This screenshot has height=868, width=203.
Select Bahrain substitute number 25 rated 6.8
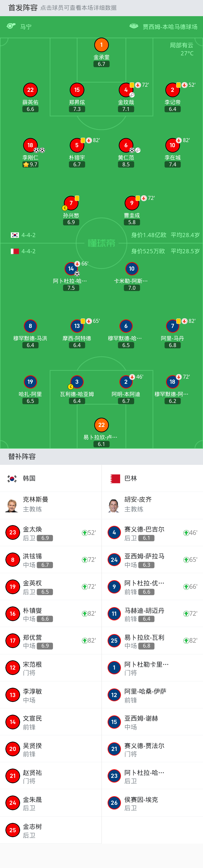[152, 640]
